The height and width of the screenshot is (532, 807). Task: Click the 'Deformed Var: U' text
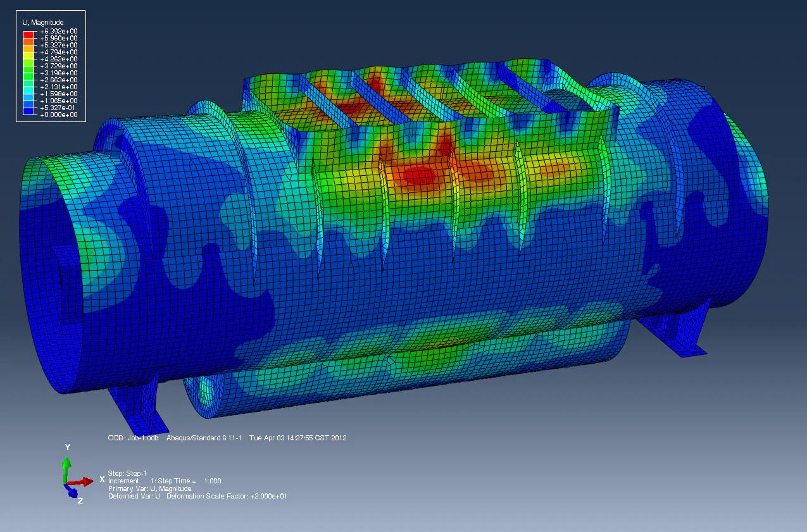[134, 496]
